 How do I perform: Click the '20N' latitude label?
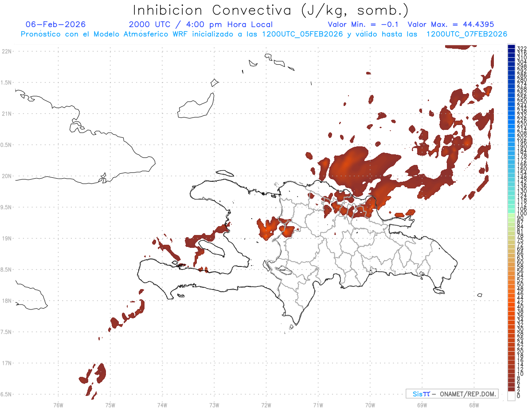pyautogui.click(x=7, y=176)
